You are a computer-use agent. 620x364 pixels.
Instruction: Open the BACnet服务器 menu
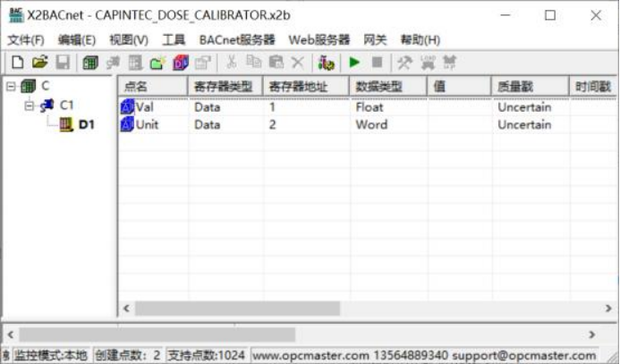237,40
